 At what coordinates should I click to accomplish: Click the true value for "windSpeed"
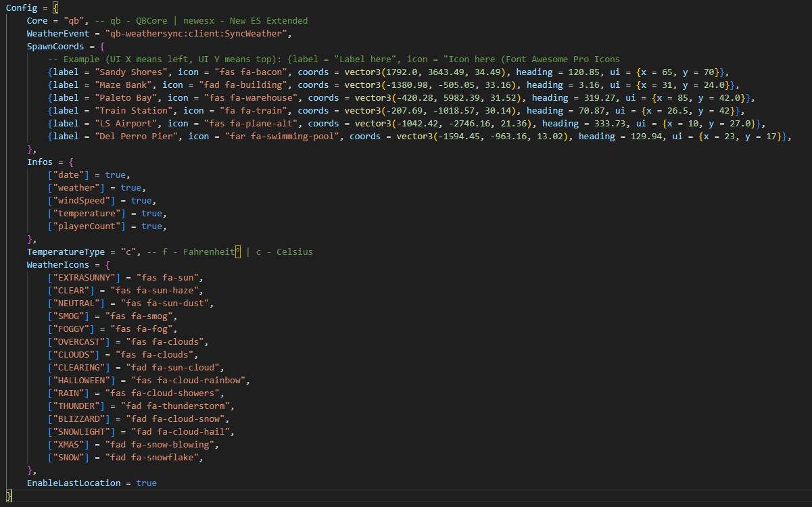141,200
